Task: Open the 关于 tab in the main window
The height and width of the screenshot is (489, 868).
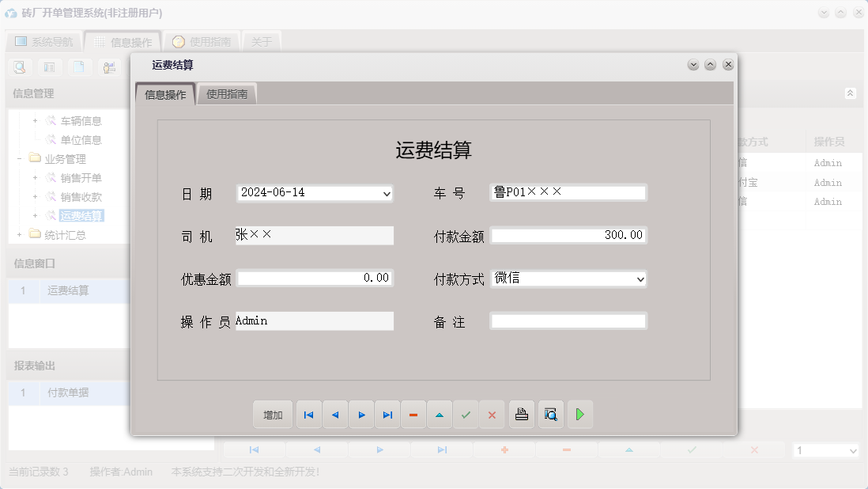Action: pos(262,41)
